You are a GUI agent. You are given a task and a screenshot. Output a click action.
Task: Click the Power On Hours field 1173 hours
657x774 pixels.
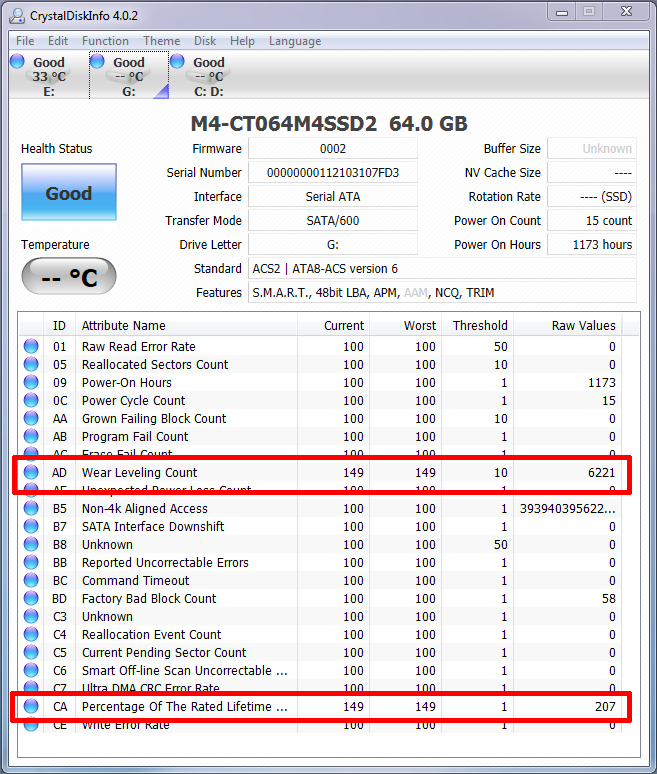592,244
